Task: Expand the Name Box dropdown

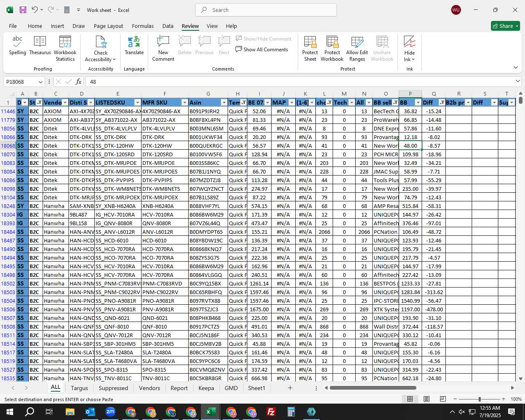Action: pyautogui.click(x=40, y=82)
